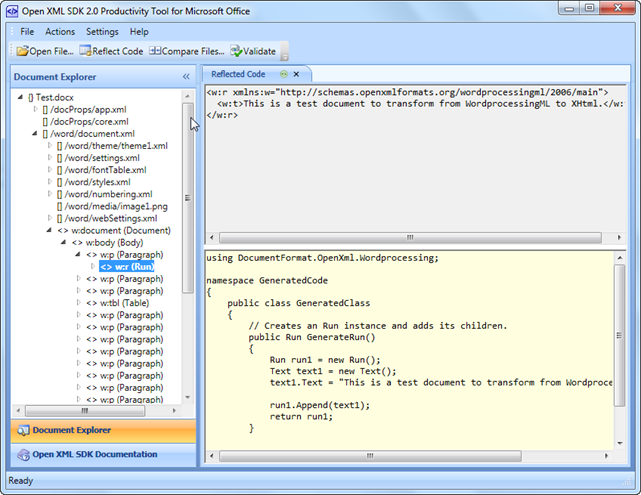
Task: Click the Open XML SDK Documentation icon
Action: tap(23, 455)
